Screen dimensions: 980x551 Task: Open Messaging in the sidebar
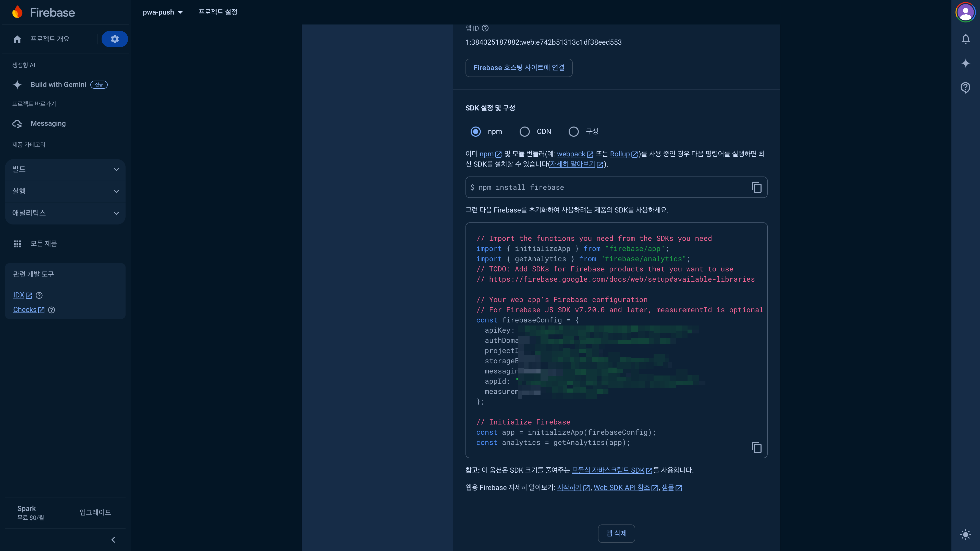click(x=48, y=123)
